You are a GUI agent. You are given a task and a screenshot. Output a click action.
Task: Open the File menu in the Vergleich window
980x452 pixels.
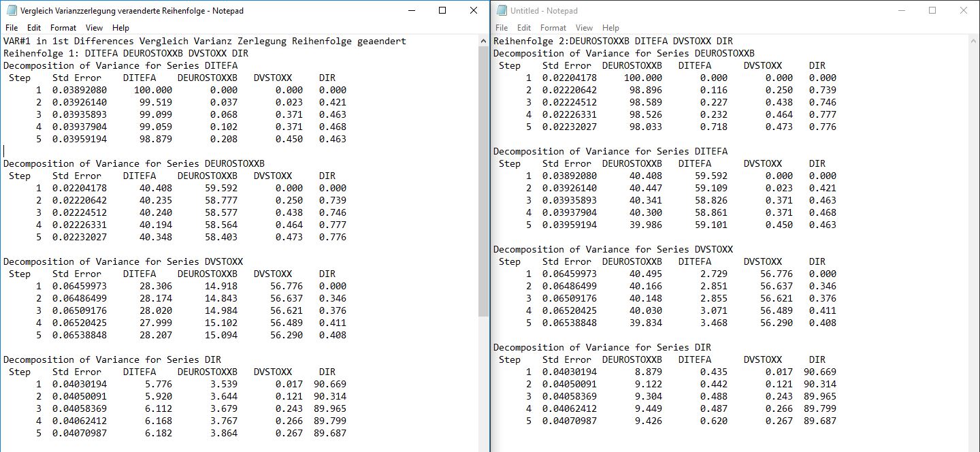(12, 28)
